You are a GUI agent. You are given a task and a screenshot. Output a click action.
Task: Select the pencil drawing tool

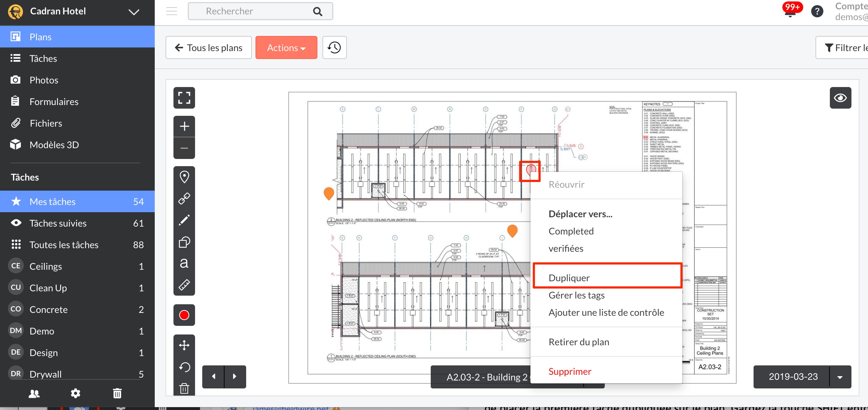184,220
